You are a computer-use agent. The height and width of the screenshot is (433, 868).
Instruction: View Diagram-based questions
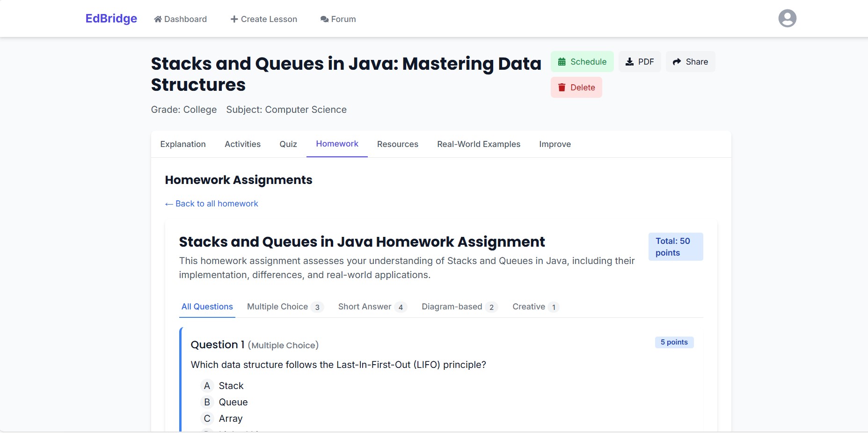point(459,307)
